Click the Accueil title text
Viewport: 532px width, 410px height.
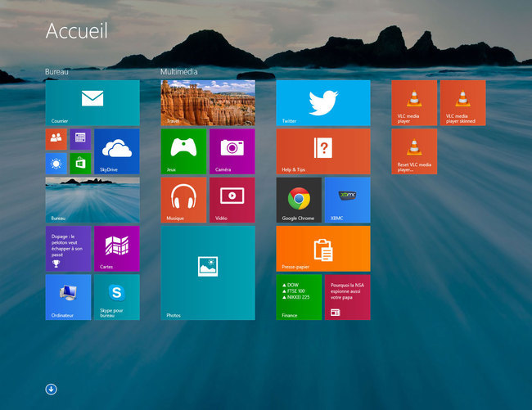77,30
